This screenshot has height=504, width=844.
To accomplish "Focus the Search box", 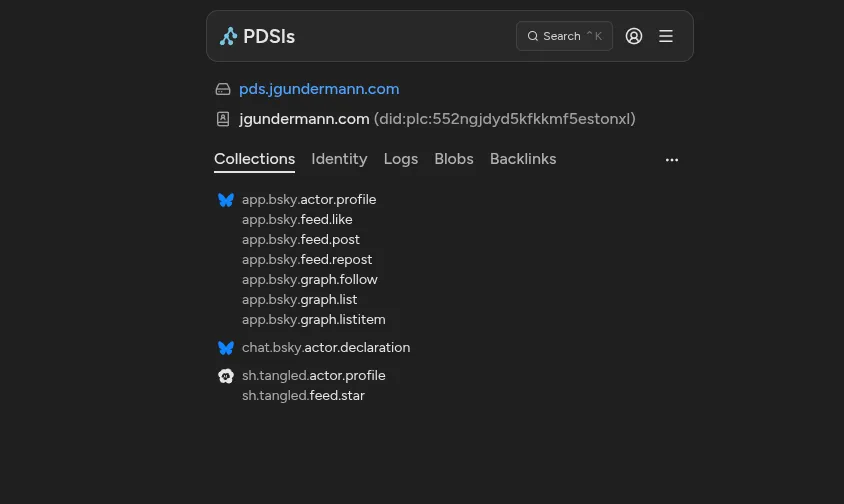I will (564, 36).
